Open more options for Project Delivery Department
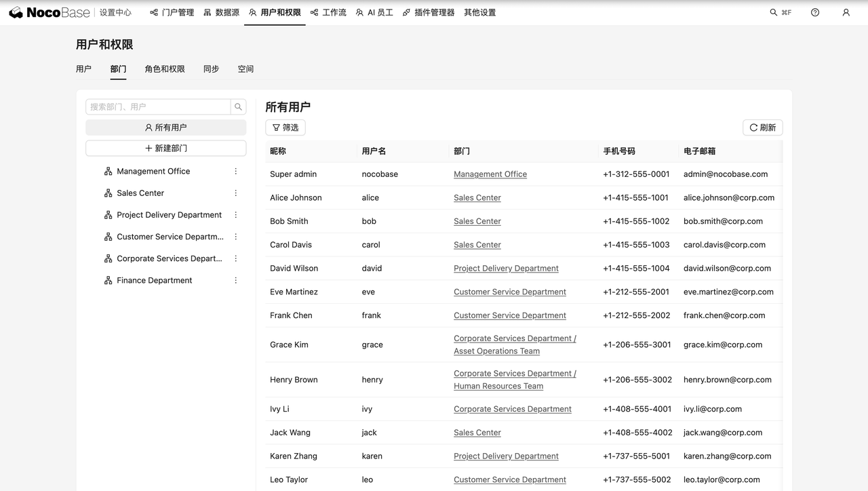Image resolution: width=868 pixels, height=491 pixels. 236,215
